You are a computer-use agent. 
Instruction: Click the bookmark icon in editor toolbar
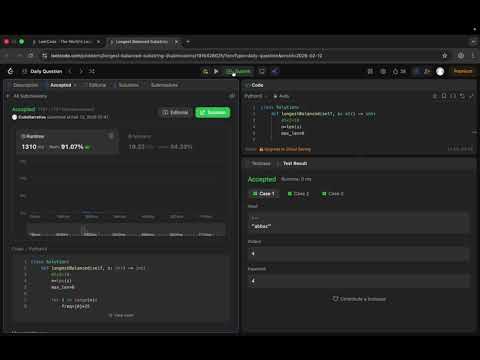(444, 96)
